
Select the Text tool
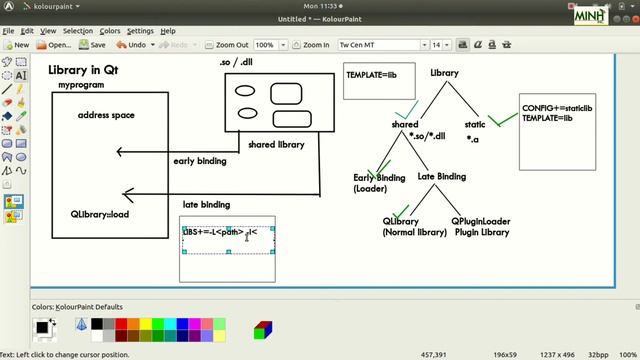[x=21, y=76]
